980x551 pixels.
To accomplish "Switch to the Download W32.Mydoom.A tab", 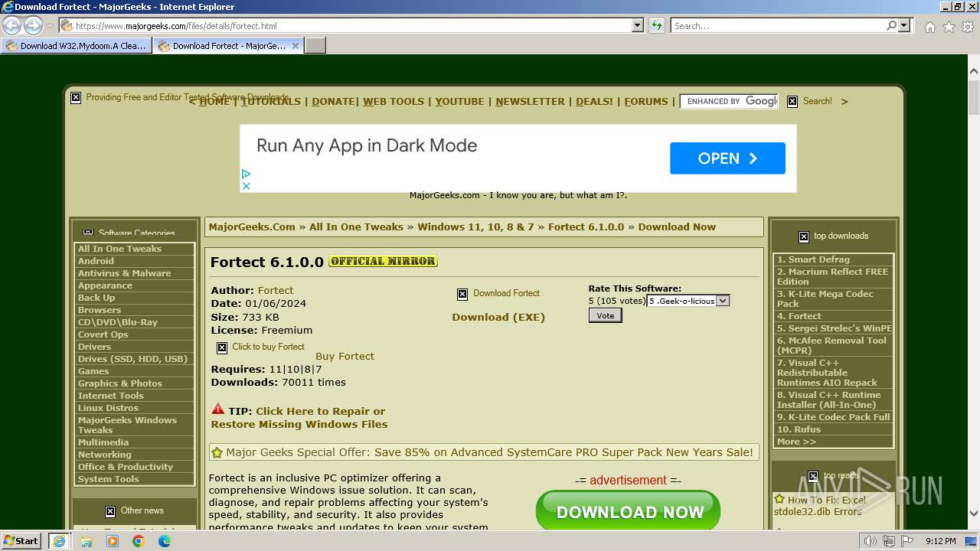I will pyautogui.click(x=76, y=46).
